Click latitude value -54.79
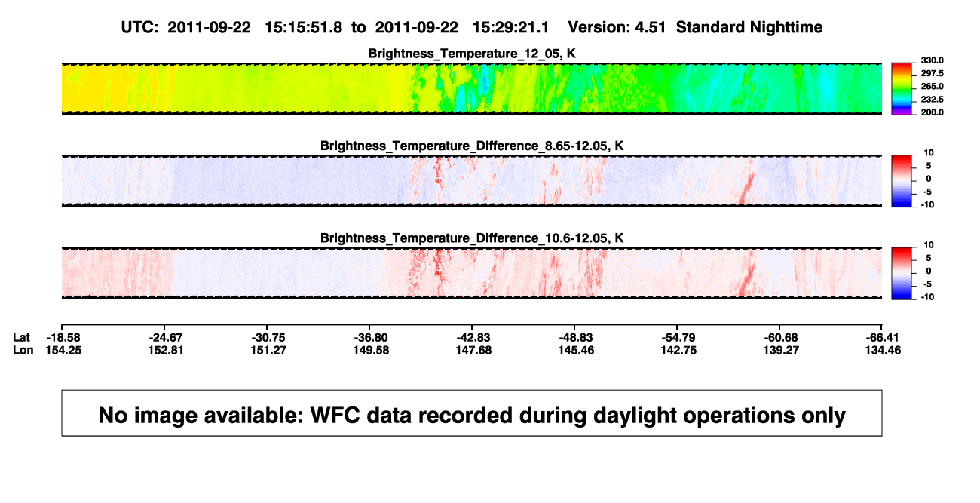Viewport: 980px width, 503px height. (x=677, y=337)
